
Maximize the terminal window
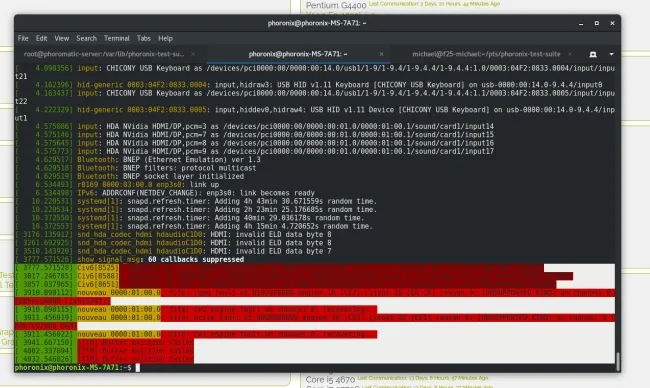point(597,23)
